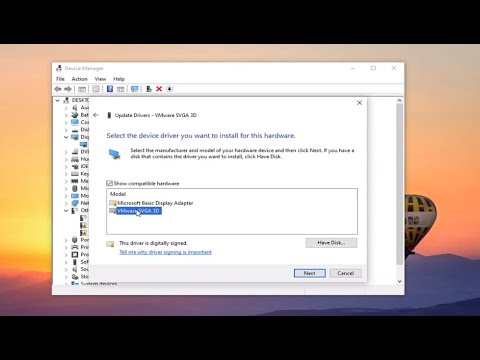Screen dimensions: 480x360
Task: Click Device Manager title bar app icon
Action: tap(59, 68)
